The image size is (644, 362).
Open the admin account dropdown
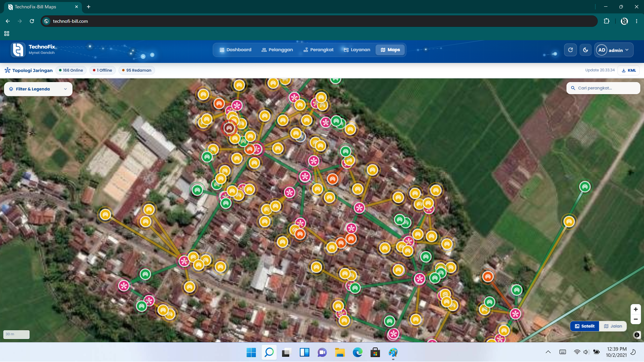[614, 50]
